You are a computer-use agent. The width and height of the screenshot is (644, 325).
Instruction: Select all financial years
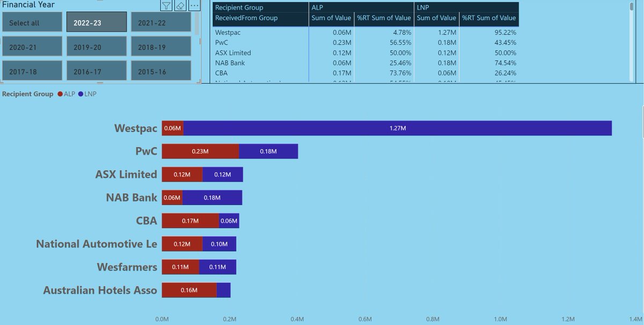click(x=32, y=23)
